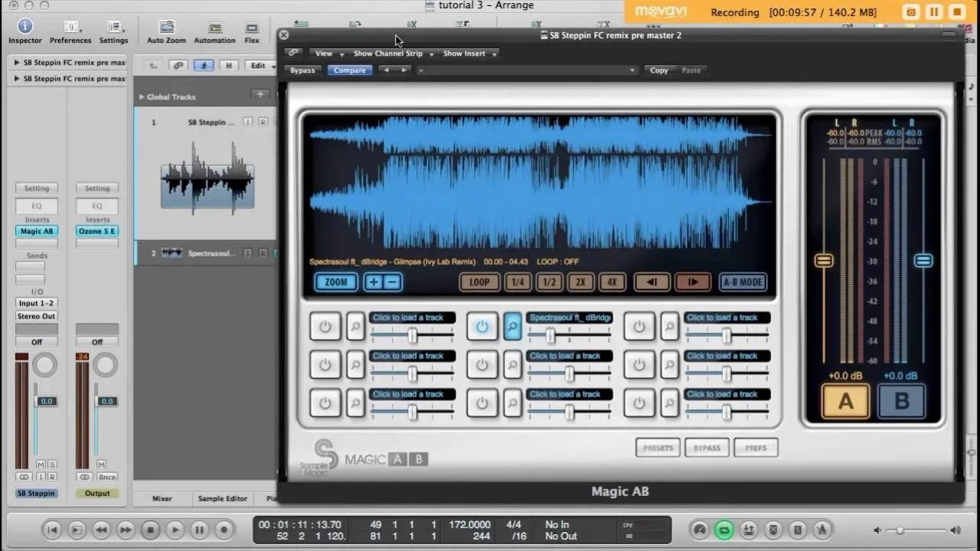980x551 pixels.
Task: Select the A source button
Action: pos(846,402)
